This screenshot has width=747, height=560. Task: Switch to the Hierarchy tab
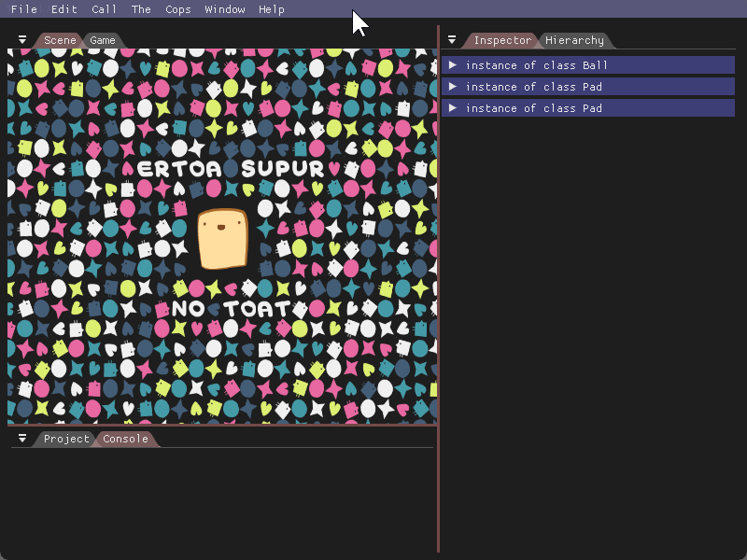tap(574, 40)
